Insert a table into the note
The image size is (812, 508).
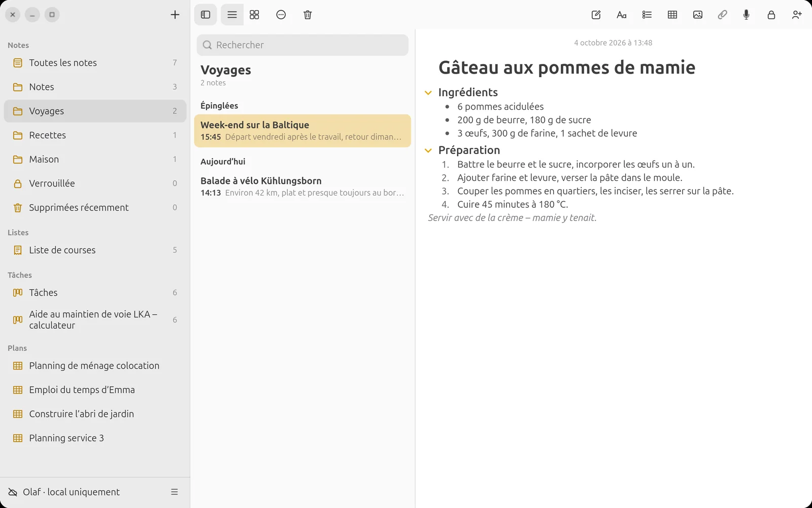[672, 15]
